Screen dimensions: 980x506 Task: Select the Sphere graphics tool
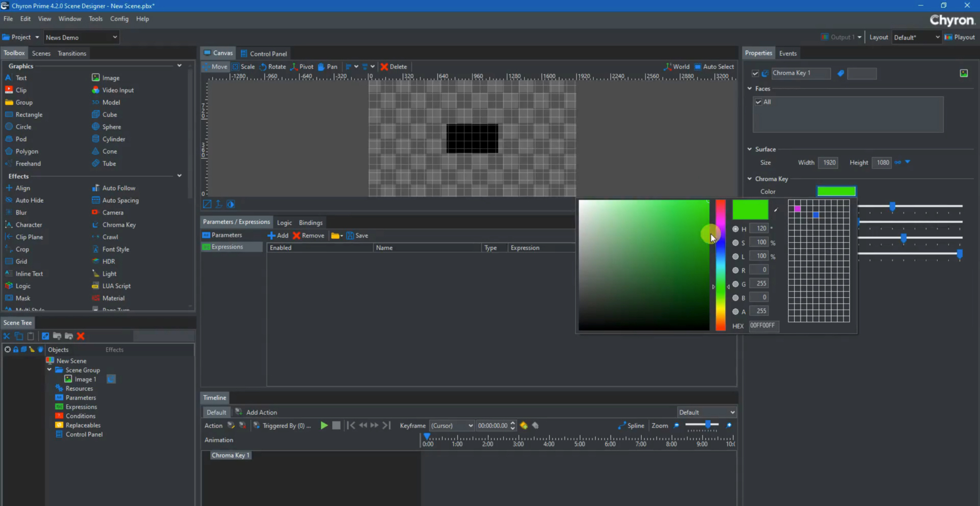[111, 126]
